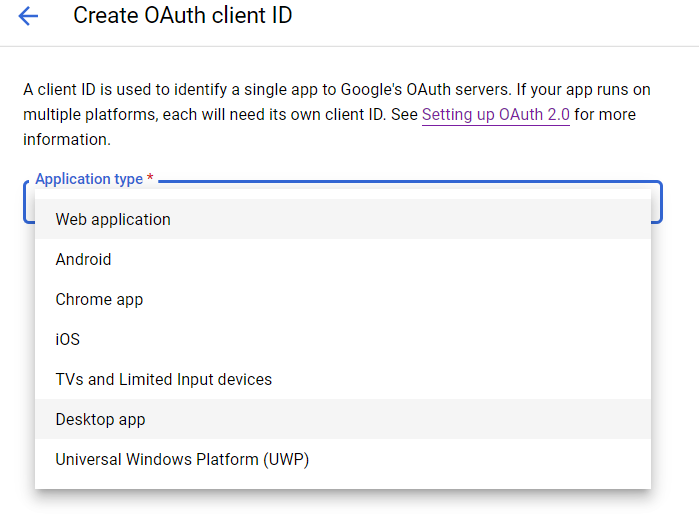Choose the Desktop app option
This screenshot has height=526, width=699.
100,419
